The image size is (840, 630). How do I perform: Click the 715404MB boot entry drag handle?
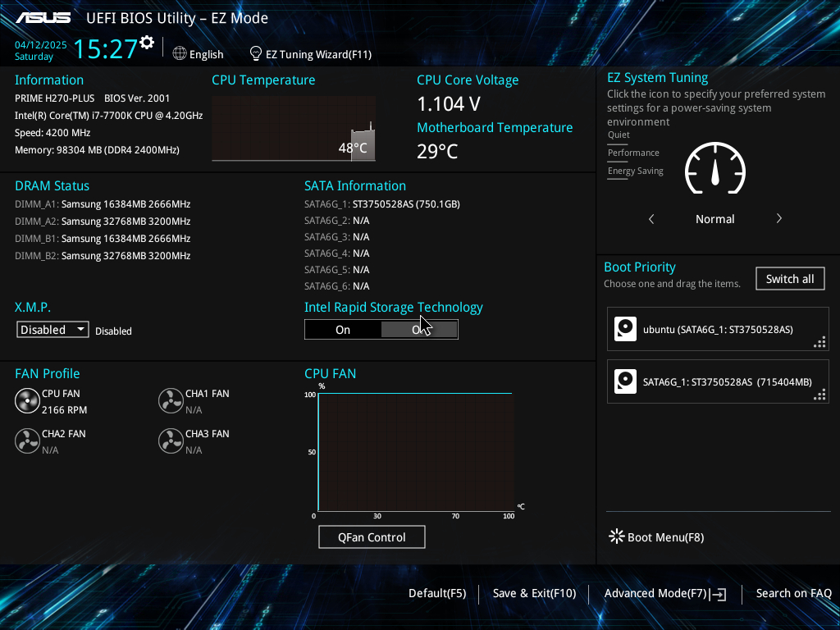[x=819, y=395]
